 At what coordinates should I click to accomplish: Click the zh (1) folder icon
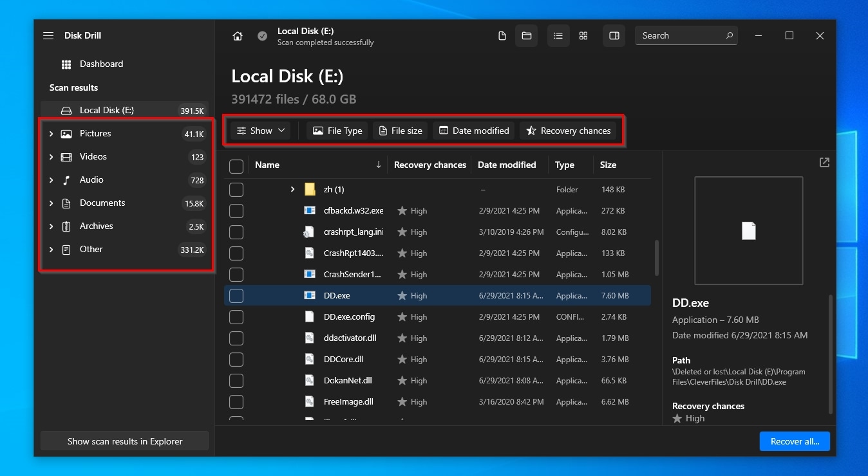310,189
